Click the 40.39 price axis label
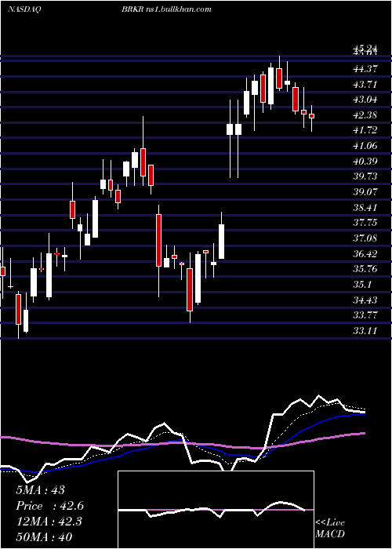This screenshot has height=549, width=392. 365,161
